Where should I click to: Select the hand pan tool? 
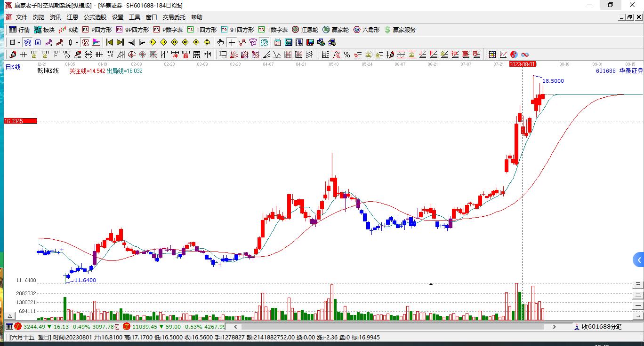[x=220, y=42]
